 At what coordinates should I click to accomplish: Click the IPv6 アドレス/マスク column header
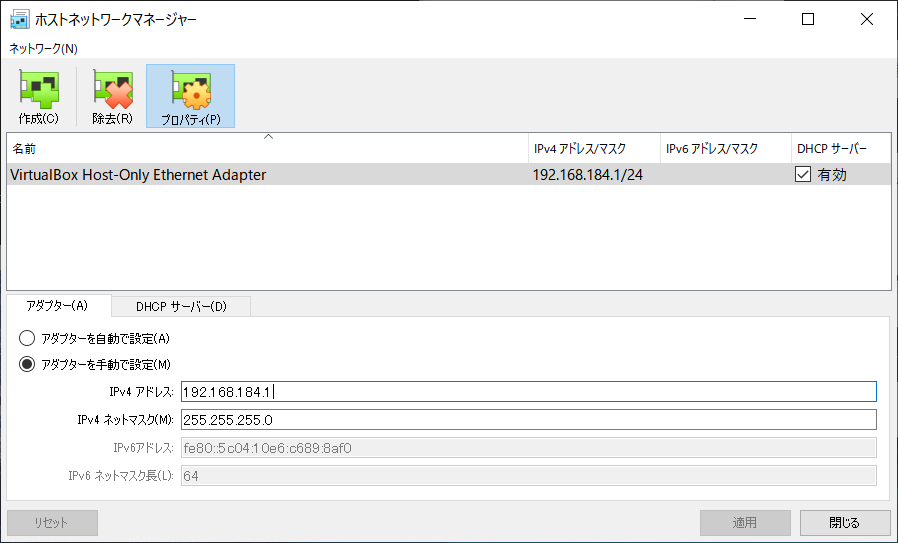[x=726, y=148]
